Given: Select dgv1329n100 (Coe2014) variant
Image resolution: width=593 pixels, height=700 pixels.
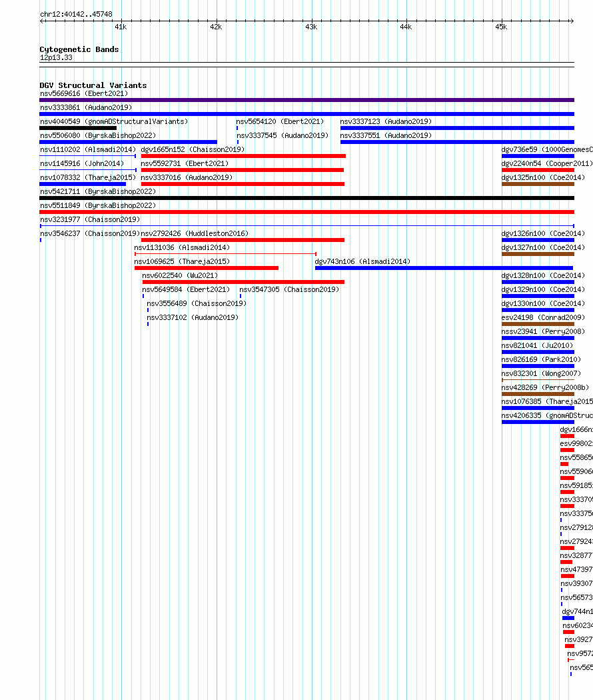Looking at the screenshot, I should coord(543,289).
